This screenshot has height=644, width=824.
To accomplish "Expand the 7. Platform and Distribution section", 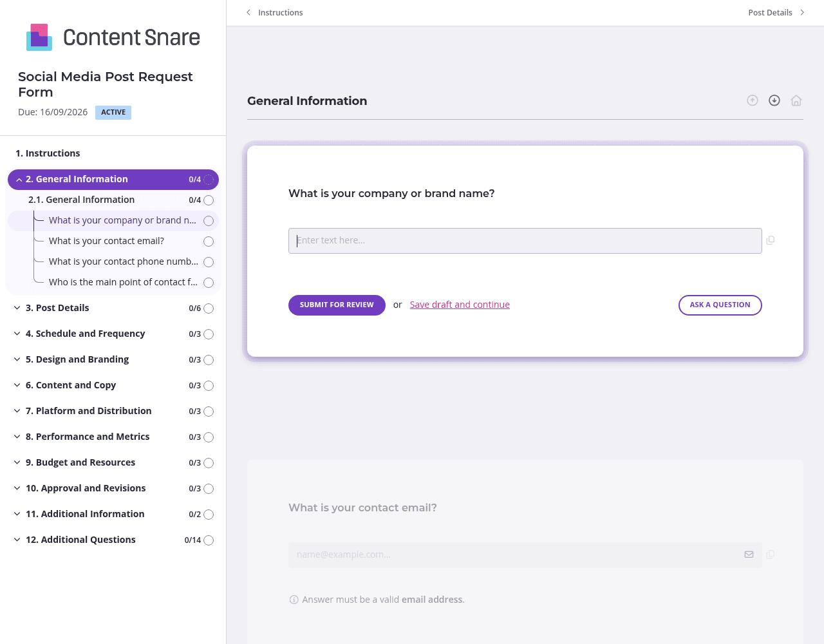I will click(17, 411).
